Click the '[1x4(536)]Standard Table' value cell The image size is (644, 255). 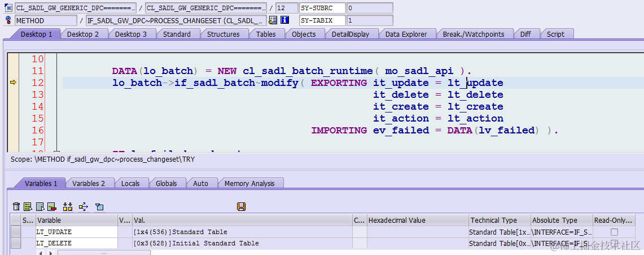coord(242,232)
